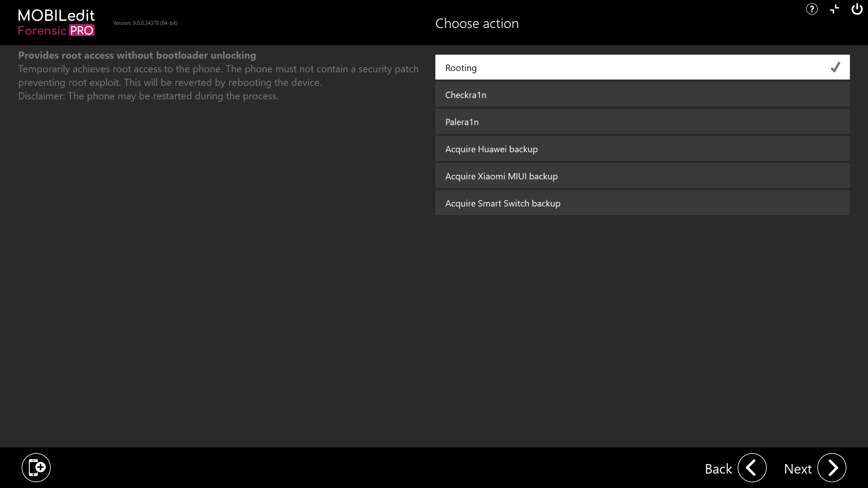
Task: Select the Rooting action
Action: click(642, 67)
